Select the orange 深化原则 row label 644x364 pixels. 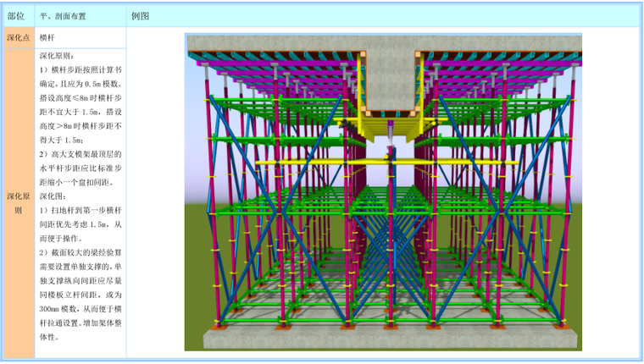16,201
